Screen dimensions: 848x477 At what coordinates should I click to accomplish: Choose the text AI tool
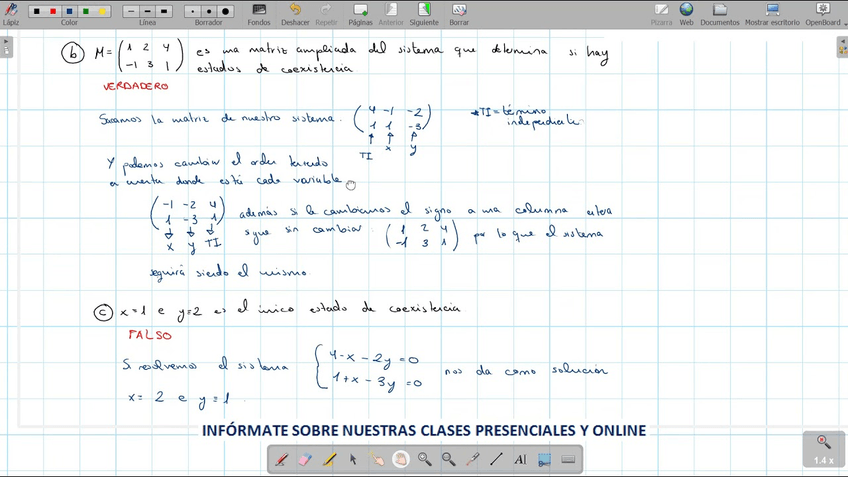click(520, 460)
